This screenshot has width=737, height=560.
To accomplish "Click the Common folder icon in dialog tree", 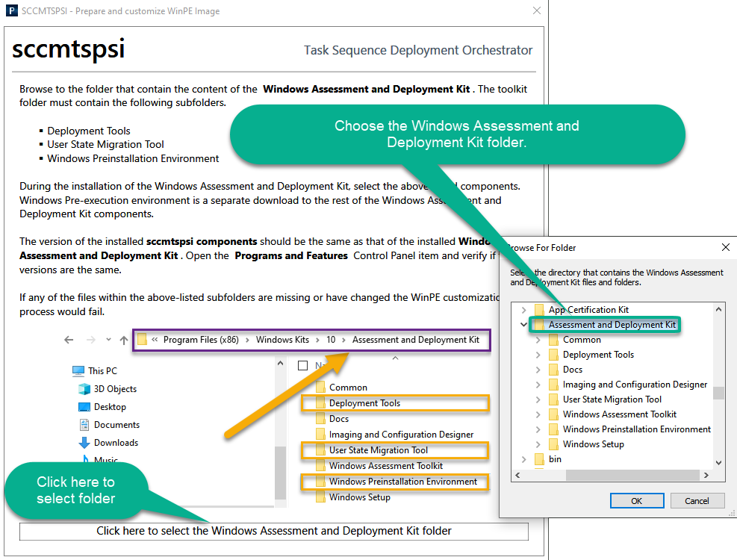I will tap(553, 340).
